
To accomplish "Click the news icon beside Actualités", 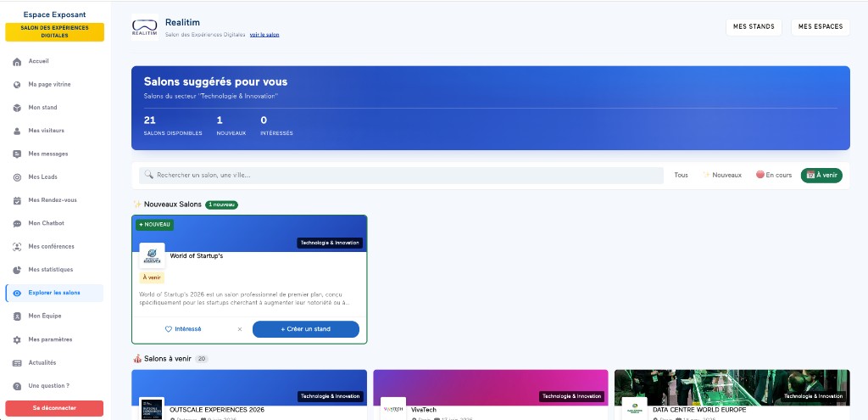I will pyautogui.click(x=17, y=363).
